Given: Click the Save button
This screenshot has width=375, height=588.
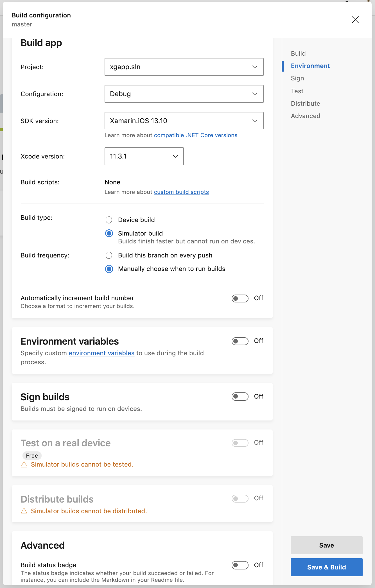Looking at the screenshot, I should 326,545.
